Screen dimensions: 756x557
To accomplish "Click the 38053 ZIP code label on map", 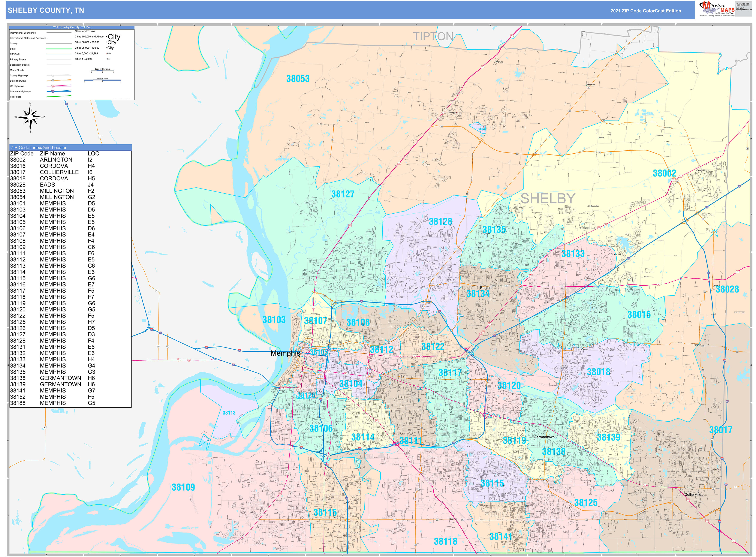I will pos(298,79).
